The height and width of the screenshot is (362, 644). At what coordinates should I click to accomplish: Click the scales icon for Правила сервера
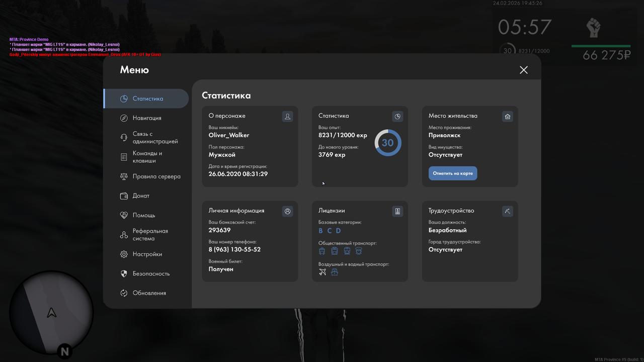pyautogui.click(x=124, y=176)
